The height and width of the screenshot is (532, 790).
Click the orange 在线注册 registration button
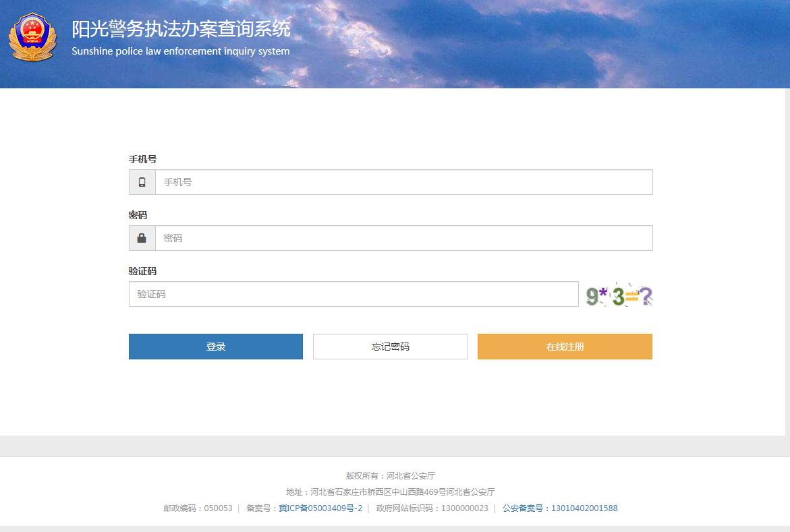[564, 346]
